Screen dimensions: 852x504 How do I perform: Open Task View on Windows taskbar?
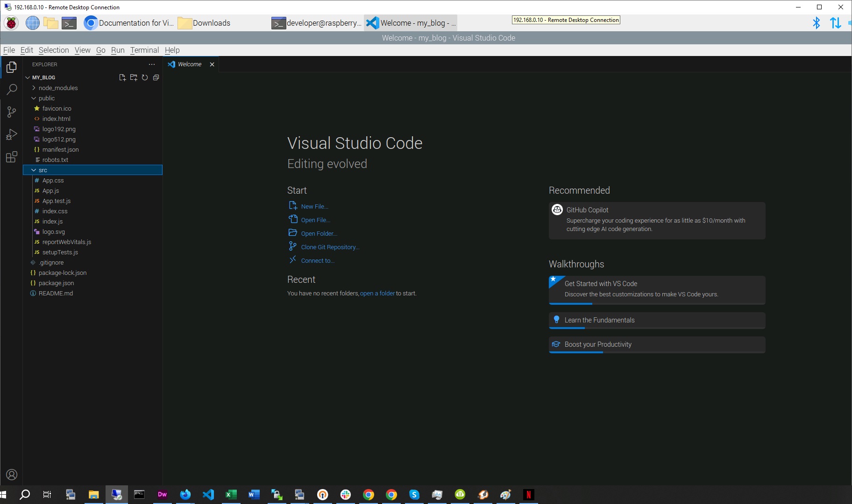47,495
